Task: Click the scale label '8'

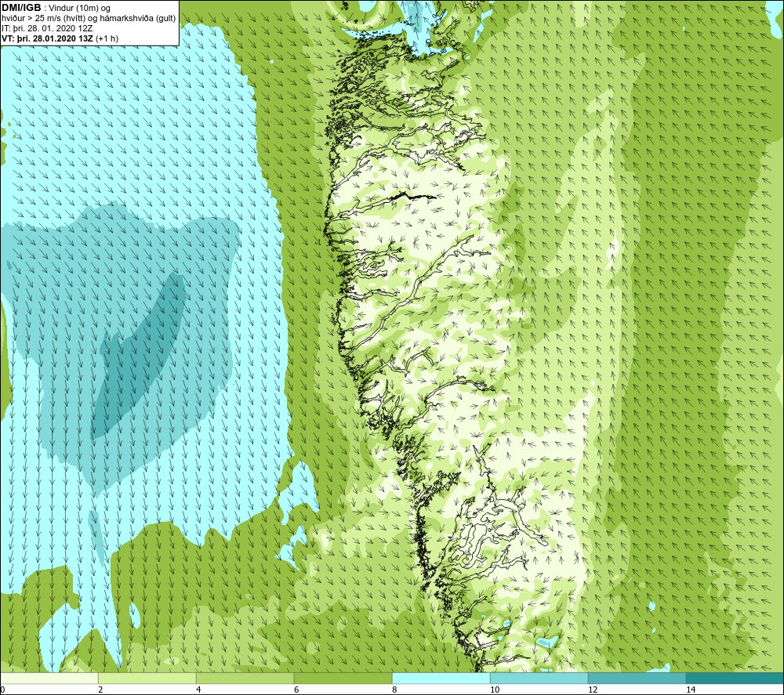Action: (x=394, y=690)
